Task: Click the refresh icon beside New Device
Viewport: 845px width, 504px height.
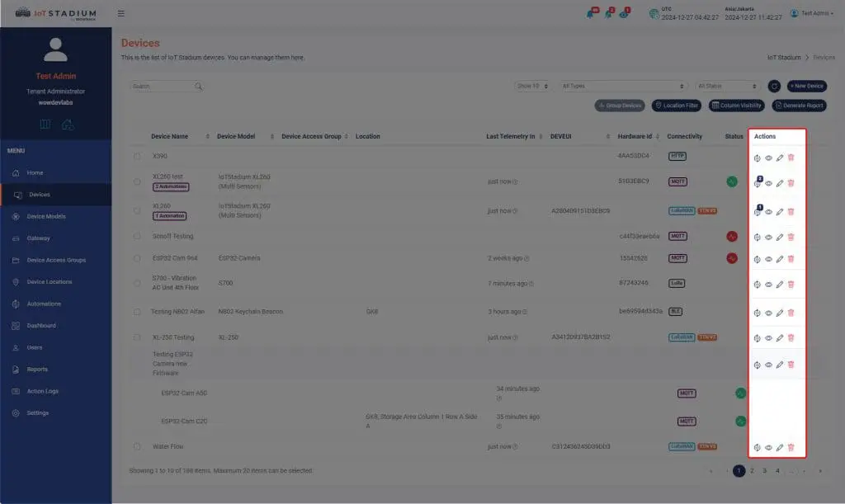Action: (774, 86)
